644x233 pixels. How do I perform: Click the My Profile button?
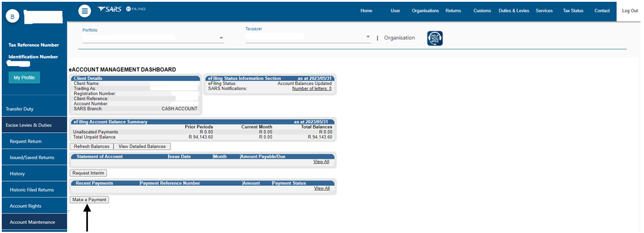(x=24, y=78)
